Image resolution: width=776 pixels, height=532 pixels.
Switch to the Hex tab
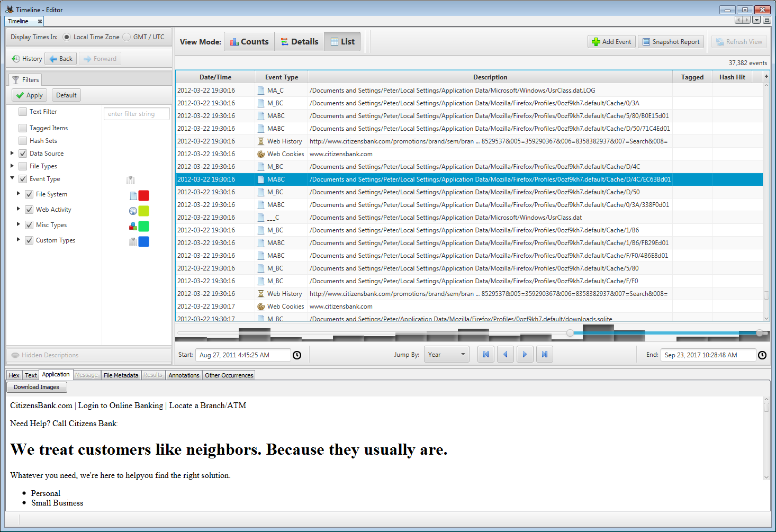(13, 375)
